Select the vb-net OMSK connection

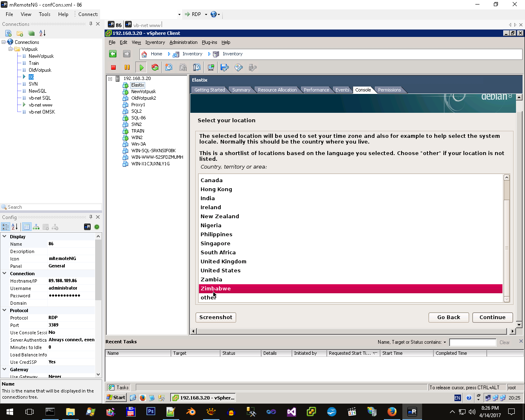[42, 112]
